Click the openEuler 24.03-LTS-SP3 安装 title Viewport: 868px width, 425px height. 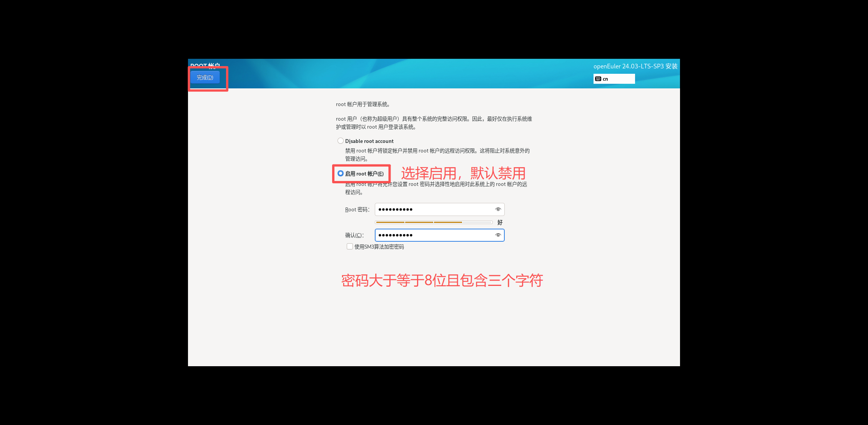point(635,66)
